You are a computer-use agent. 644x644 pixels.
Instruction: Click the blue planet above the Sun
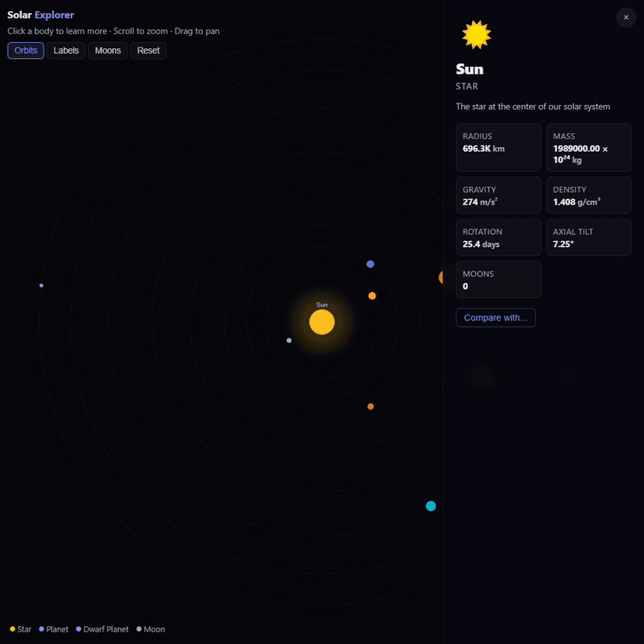(x=369, y=264)
